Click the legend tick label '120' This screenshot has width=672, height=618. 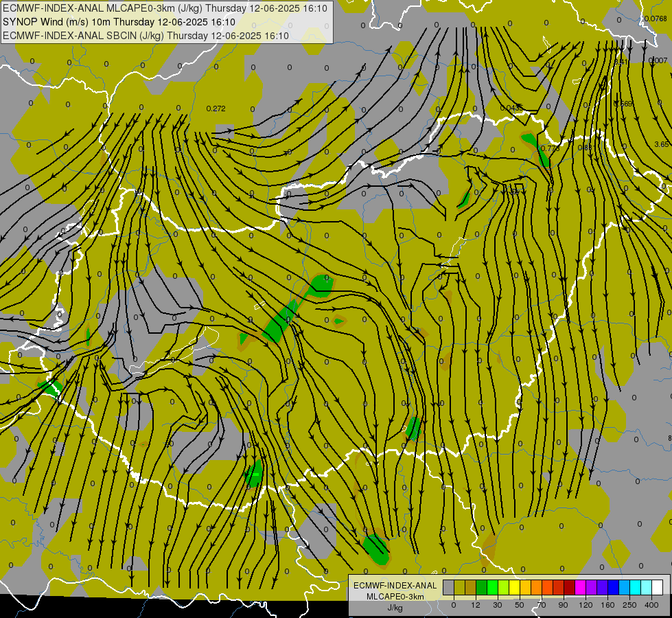tap(586, 605)
